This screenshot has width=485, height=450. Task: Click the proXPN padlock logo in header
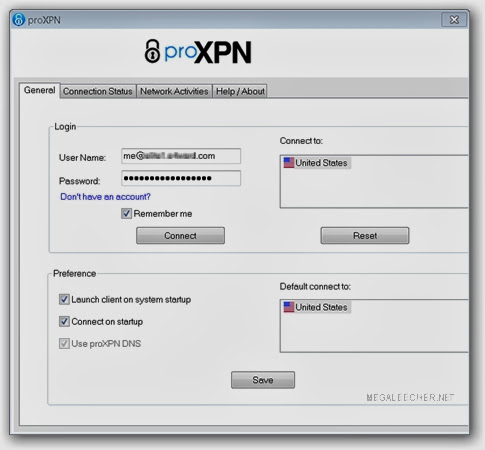click(x=152, y=51)
